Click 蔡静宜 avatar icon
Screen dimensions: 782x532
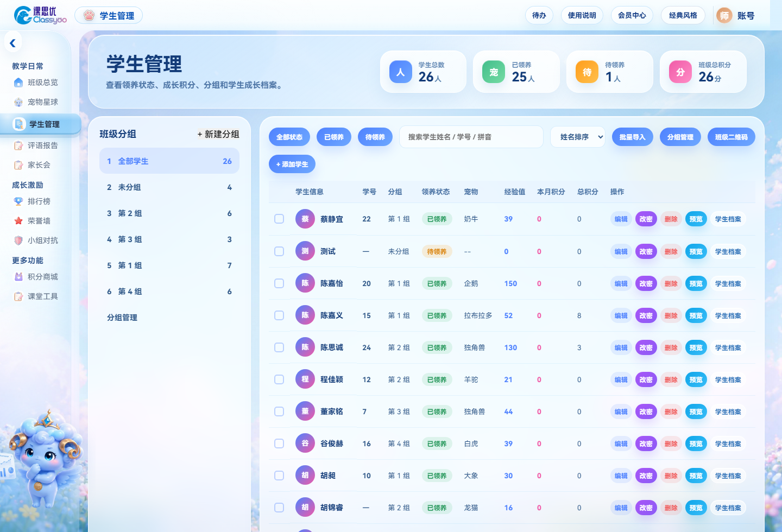pos(305,219)
